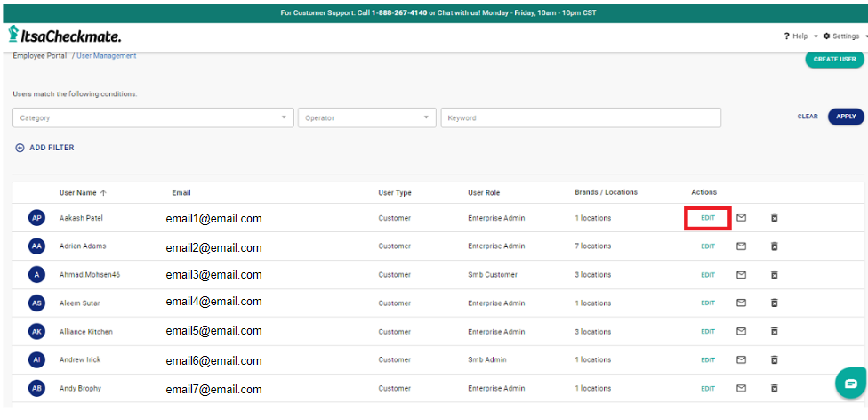868x420 pixels.
Task: Click the email icon for Aakash Patel
Action: pos(741,218)
